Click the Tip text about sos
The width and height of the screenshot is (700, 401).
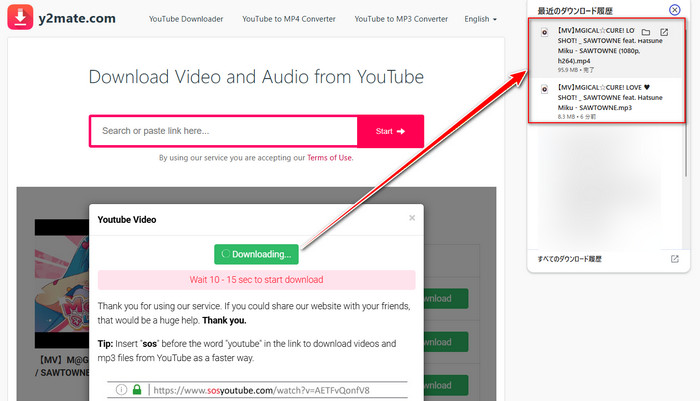coord(247,351)
